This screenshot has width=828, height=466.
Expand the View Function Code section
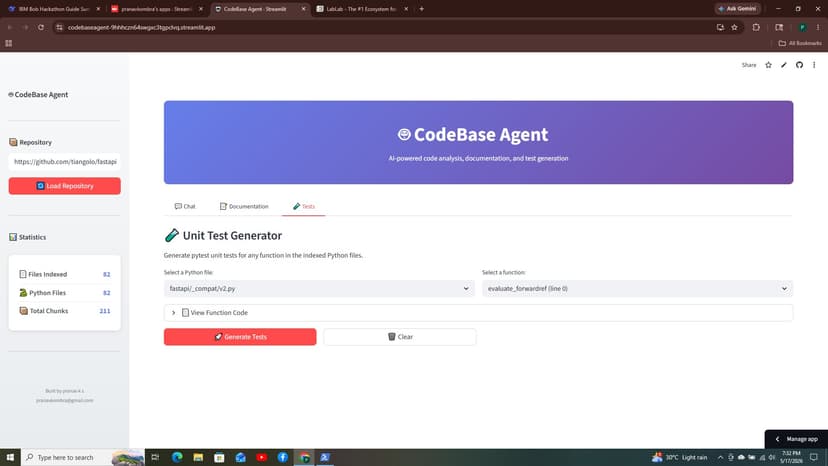tap(478, 313)
